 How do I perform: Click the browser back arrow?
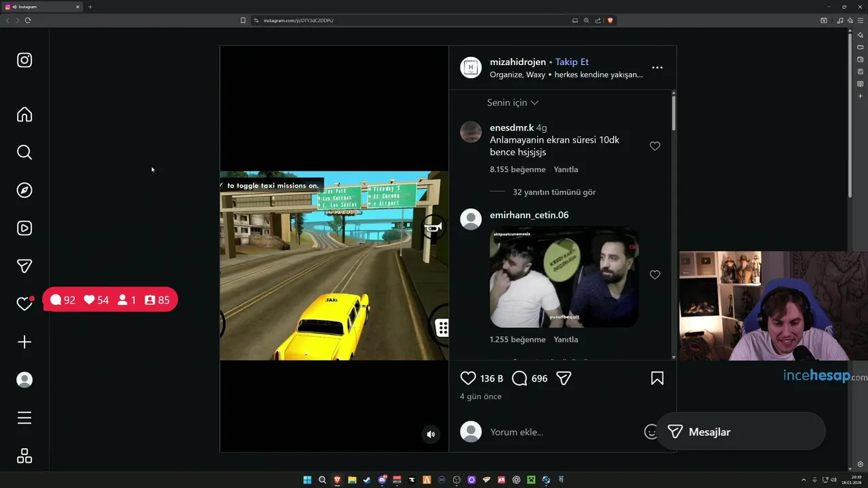[x=7, y=20]
